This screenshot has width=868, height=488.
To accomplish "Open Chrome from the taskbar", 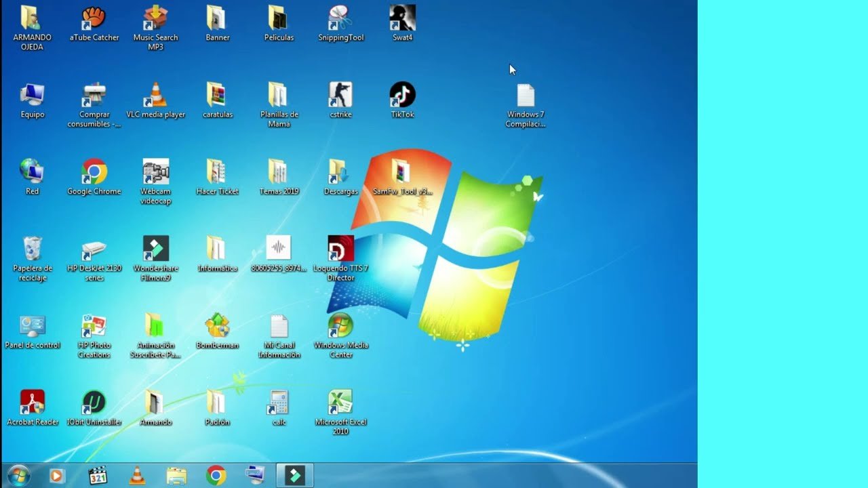I will [216, 476].
